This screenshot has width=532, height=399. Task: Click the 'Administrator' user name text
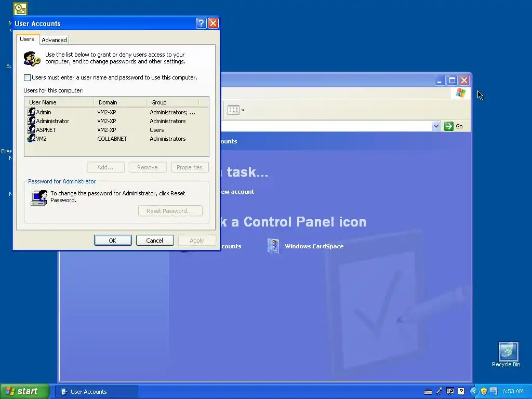[x=52, y=121]
